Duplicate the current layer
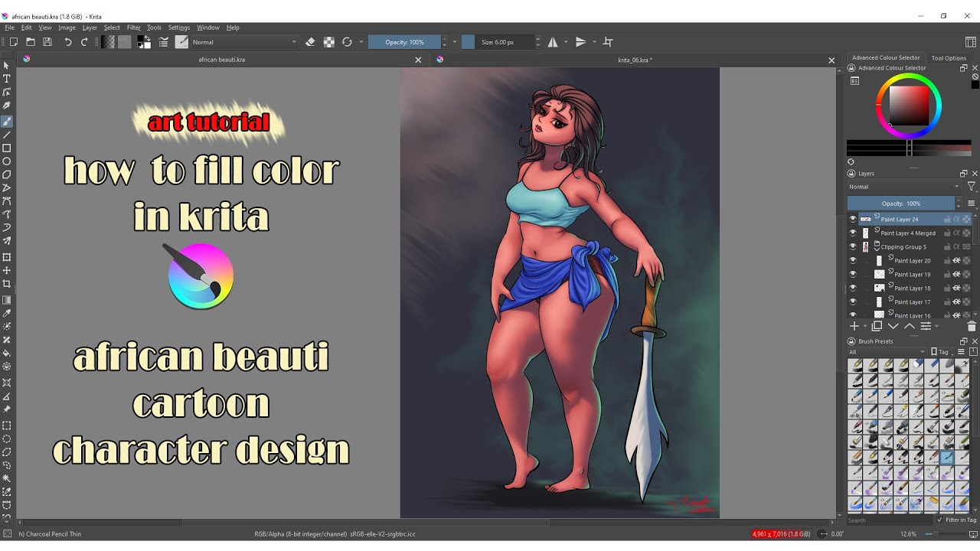Screen dimensions: 980x551 (877, 326)
